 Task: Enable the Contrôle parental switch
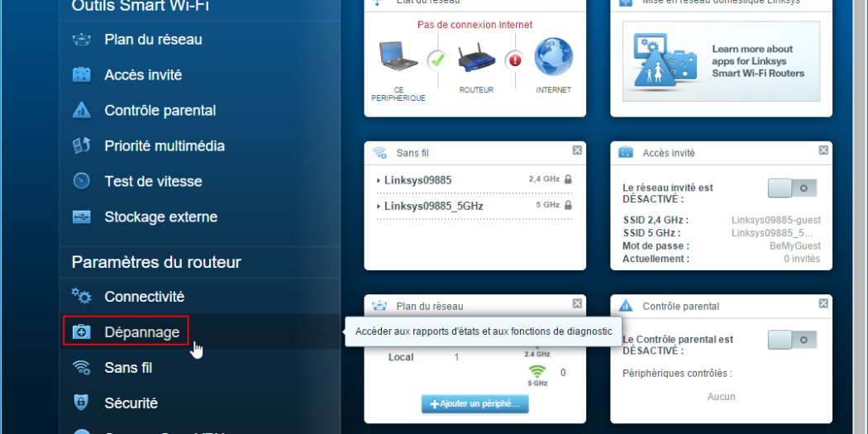tap(792, 340)
